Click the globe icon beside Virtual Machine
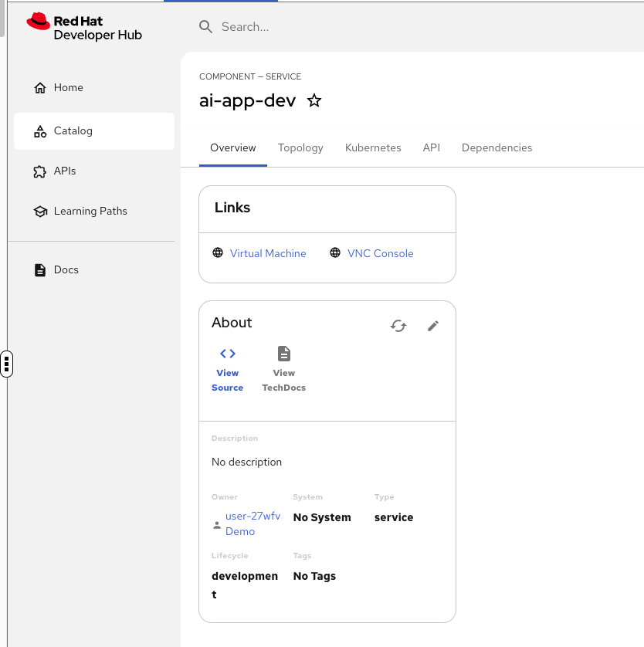 pos(218,253)
